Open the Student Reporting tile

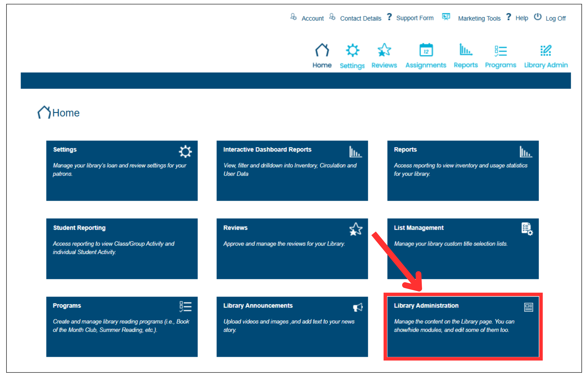[122, 248]
